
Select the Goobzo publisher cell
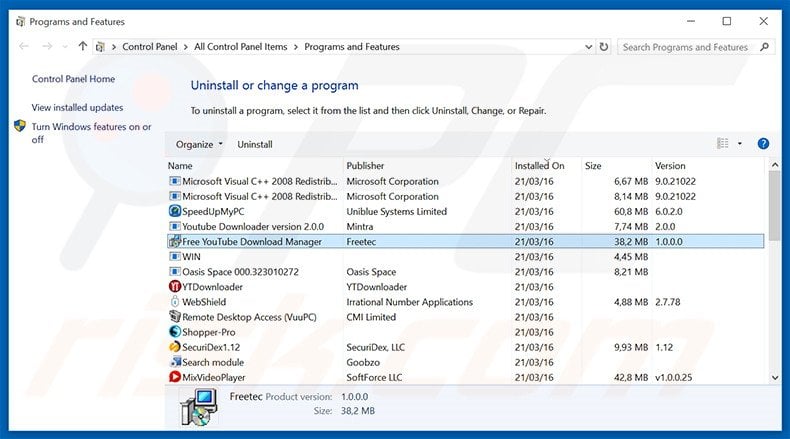point(363,362)
